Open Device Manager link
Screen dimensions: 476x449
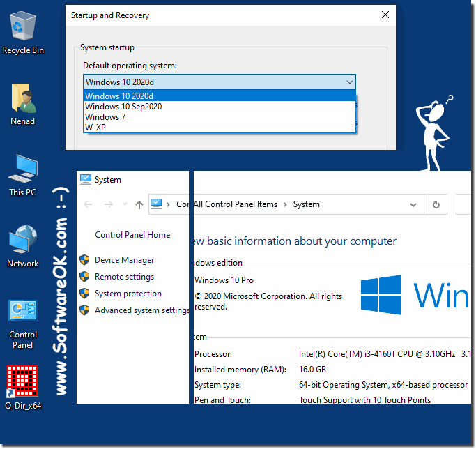[125, 260]
